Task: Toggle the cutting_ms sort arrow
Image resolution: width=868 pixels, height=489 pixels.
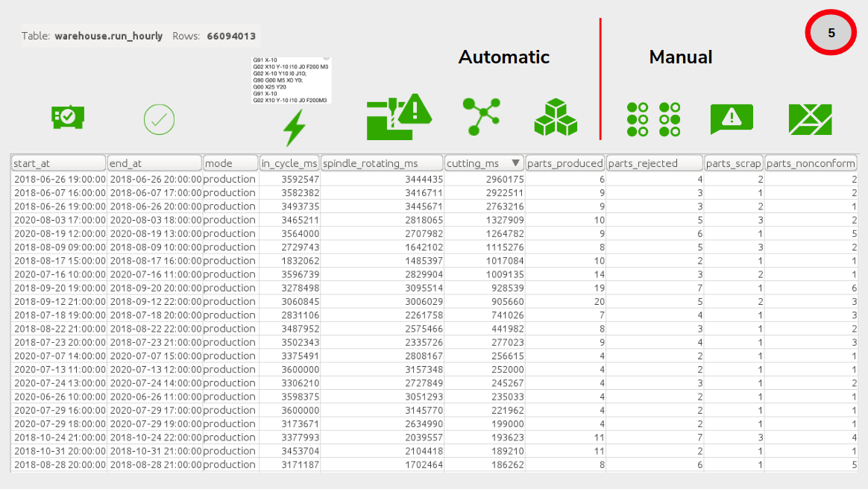Action: 515,163
